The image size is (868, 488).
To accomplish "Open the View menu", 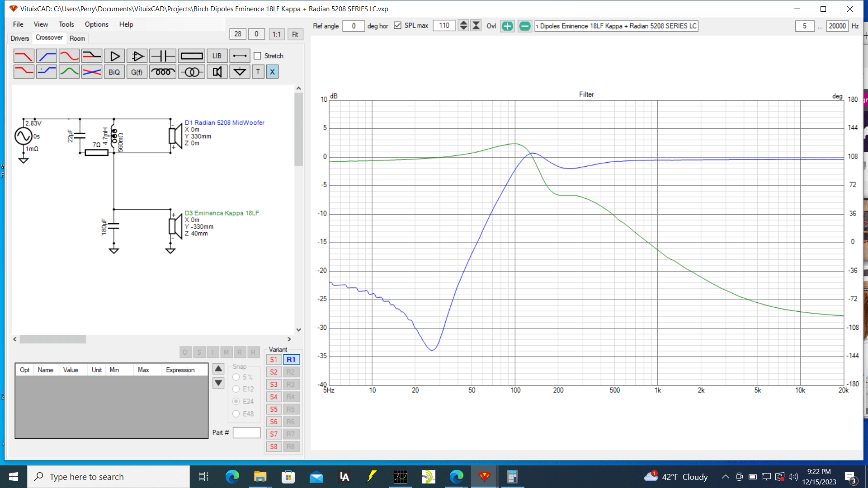I will (41, 24).
